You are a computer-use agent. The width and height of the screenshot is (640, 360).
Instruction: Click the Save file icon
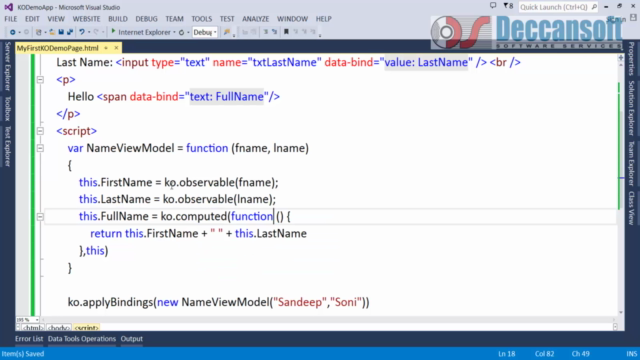[x=61, y=32]
